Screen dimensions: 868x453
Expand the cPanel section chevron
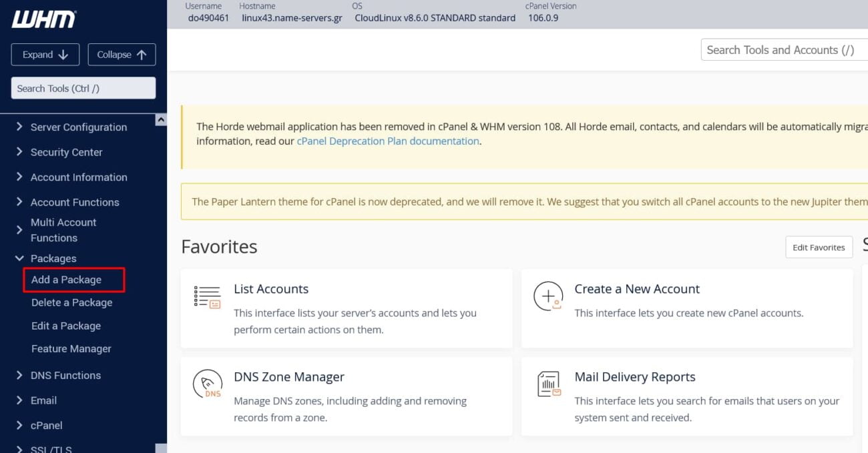[19, 425]
